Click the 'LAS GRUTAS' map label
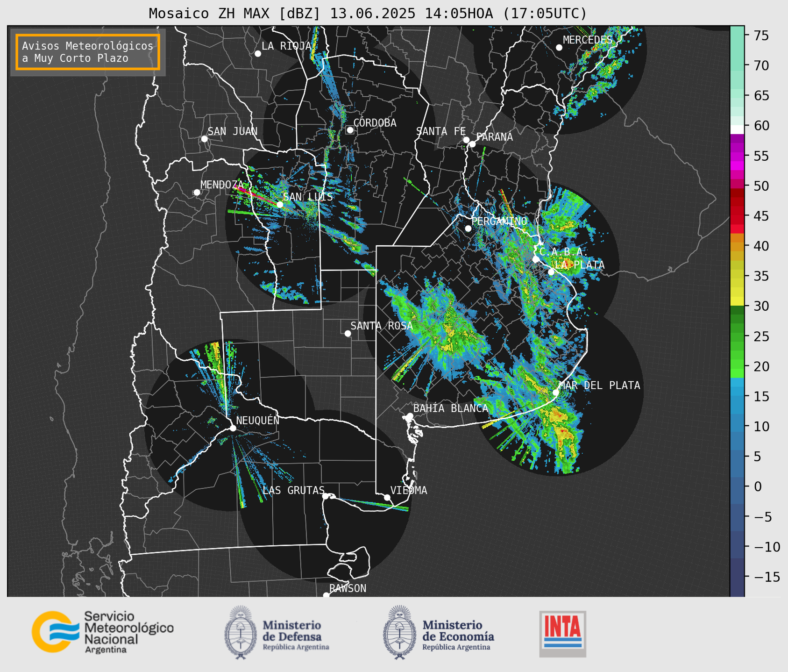The height and width of the screenshot is (672, 788). pos(293,490)
